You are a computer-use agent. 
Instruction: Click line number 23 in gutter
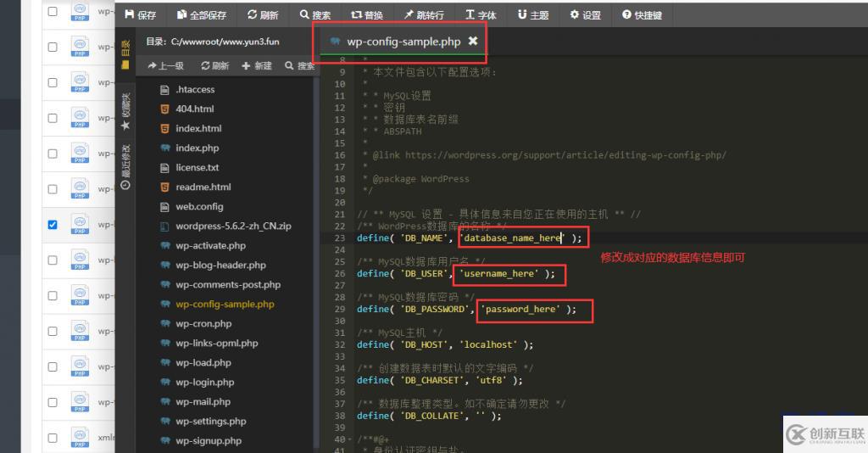339,238
